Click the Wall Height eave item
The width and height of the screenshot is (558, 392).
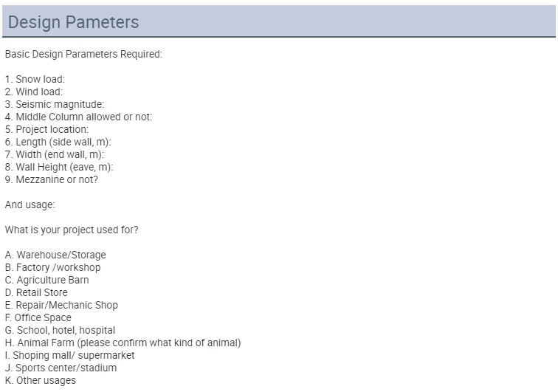pos(59,167)
